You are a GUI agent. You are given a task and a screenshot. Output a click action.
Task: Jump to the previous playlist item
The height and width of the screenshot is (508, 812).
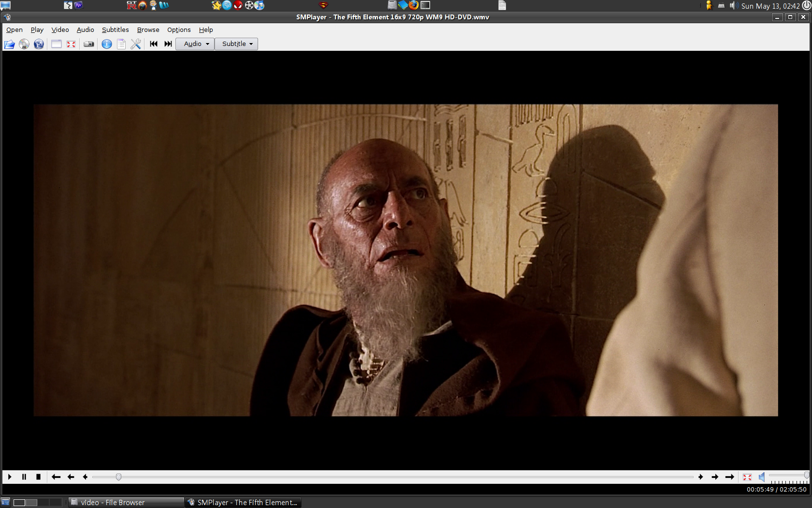click(154, 44)
